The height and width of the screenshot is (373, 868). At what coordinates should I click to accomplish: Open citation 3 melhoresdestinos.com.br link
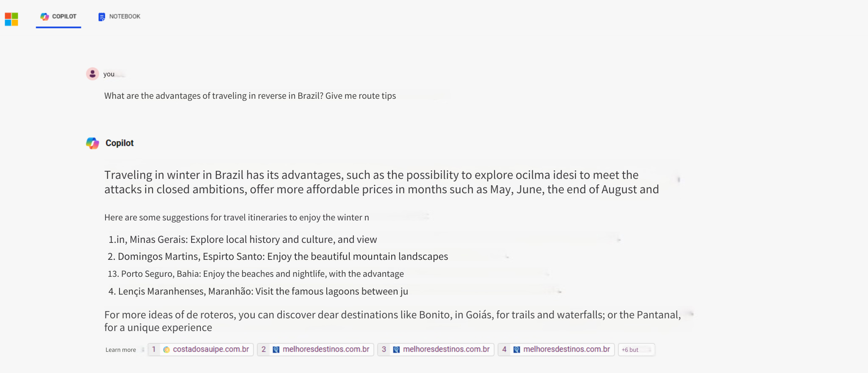[x=446, y=349]
